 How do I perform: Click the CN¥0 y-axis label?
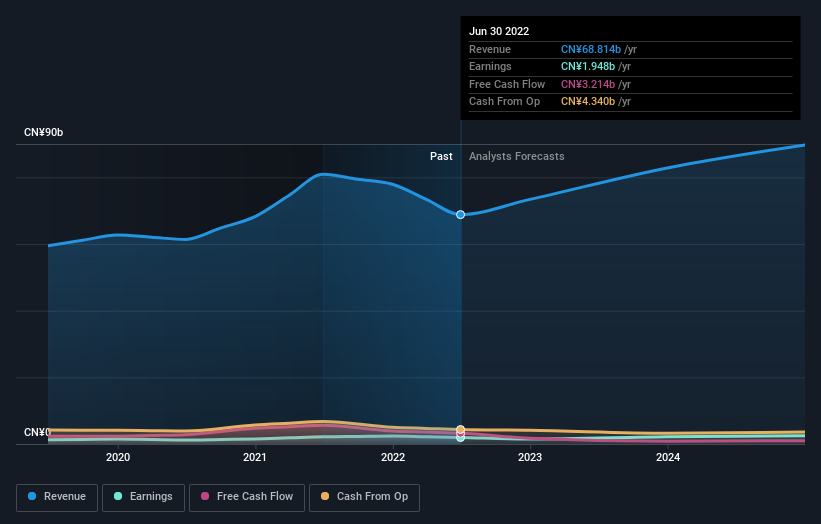(x=37, y=432)
